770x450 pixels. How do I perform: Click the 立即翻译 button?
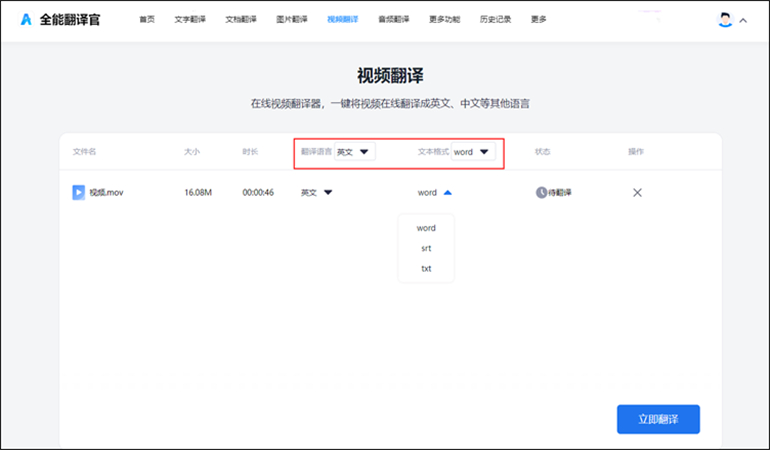pos(658,419)
